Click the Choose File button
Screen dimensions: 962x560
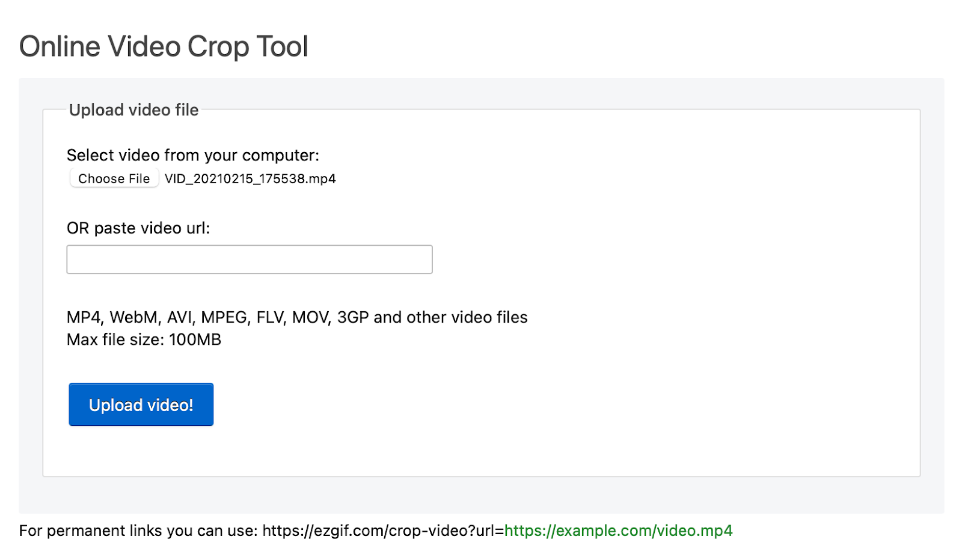pyautogui.click(x=114, y=178)
